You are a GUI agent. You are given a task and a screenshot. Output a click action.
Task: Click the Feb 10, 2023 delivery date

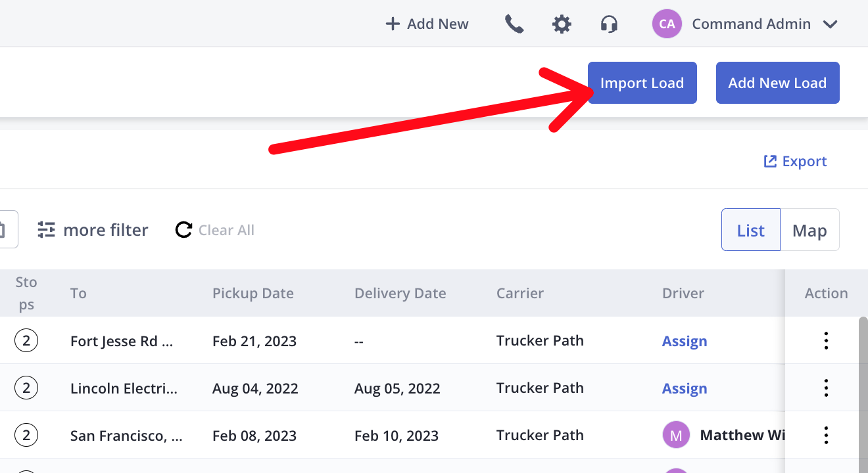coord(397,436)
